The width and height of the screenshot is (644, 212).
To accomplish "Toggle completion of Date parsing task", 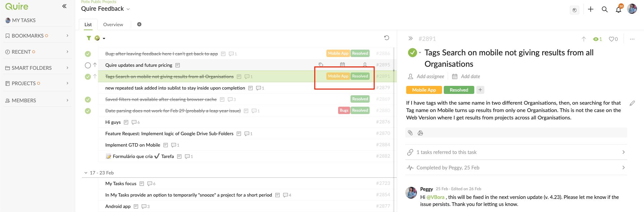I will click(88, 111).
